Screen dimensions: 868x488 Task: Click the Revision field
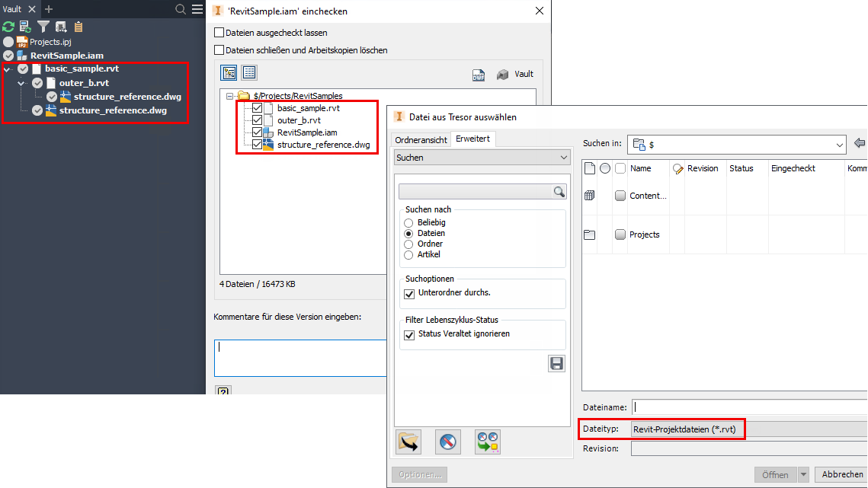(x=750, y=448)
